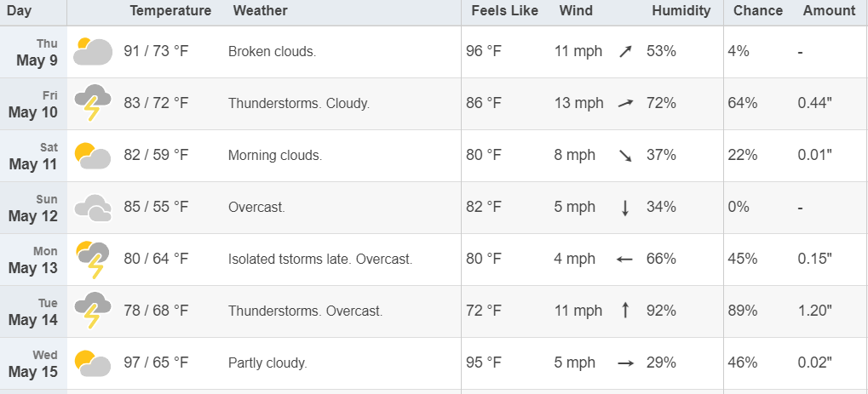Click the Temperature column header
Viewport: 868px width, 394px height.
click(170, 10)
